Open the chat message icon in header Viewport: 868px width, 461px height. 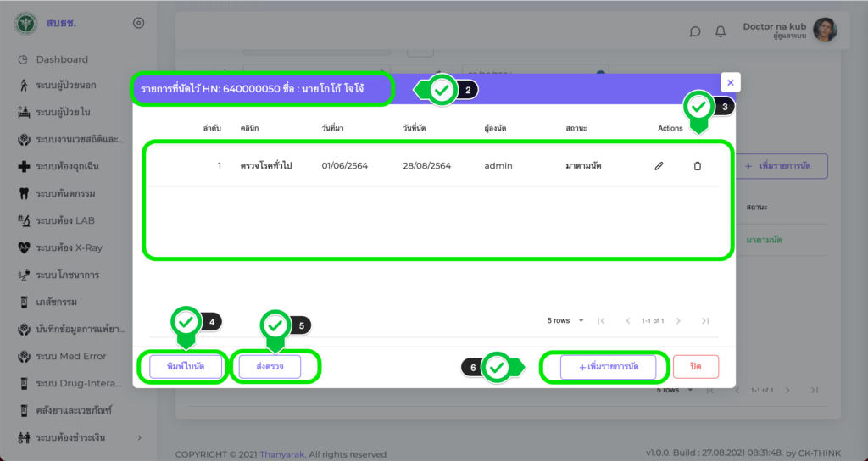pyautogui.click(x=695, y=31)
